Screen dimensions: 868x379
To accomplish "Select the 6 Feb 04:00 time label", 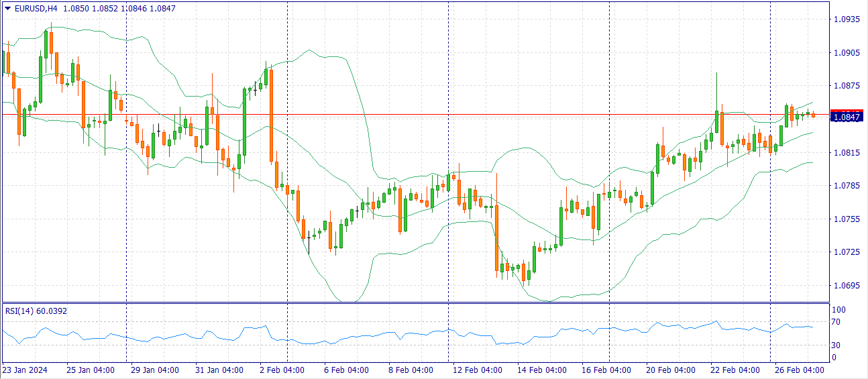I will [347, 370].
